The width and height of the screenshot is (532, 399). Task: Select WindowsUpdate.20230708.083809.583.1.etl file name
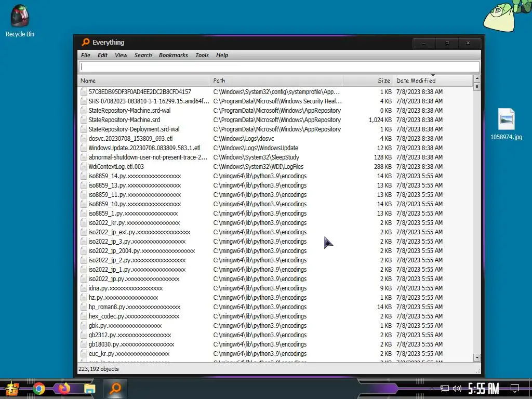point(144,148)
